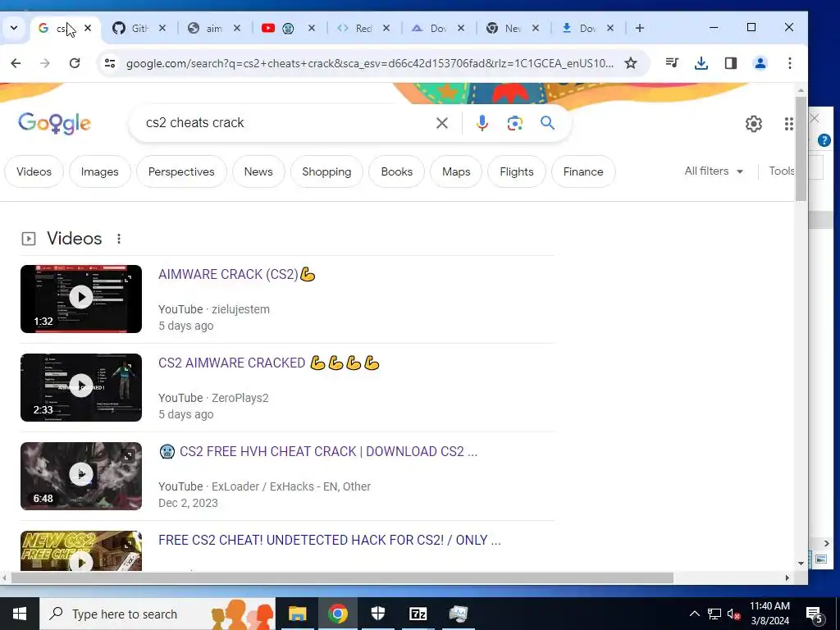
Task: Filter results by Videos
Action: tap(34, 171)
